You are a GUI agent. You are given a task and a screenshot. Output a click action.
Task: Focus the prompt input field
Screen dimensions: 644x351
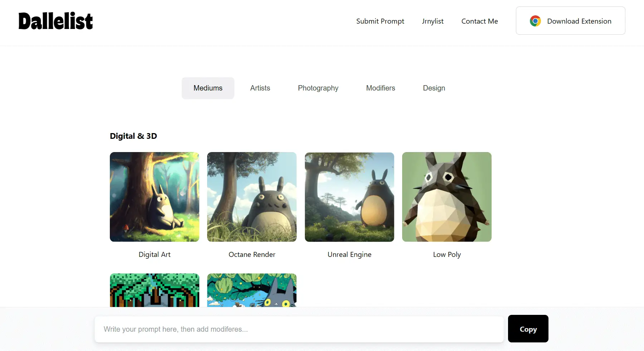point(299,329)
